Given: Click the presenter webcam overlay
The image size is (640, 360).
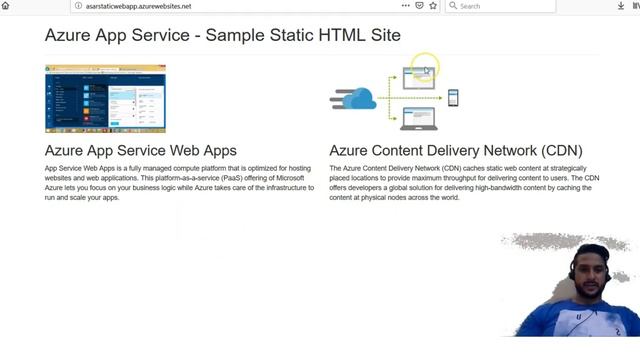Looking at the screenshot, I should click(x=571, y=285).
